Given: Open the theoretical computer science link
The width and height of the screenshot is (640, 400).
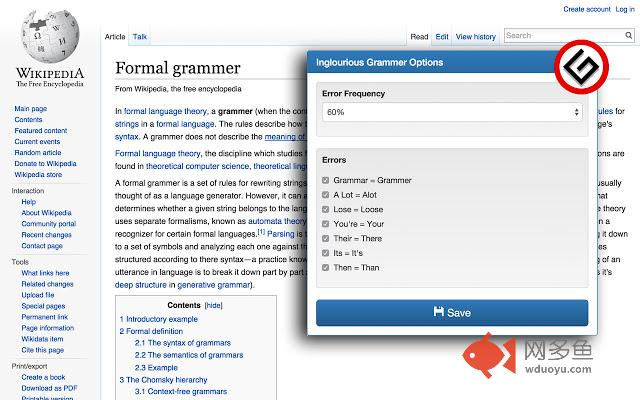Looking at the screenshot, I should [x=197, y=167].
